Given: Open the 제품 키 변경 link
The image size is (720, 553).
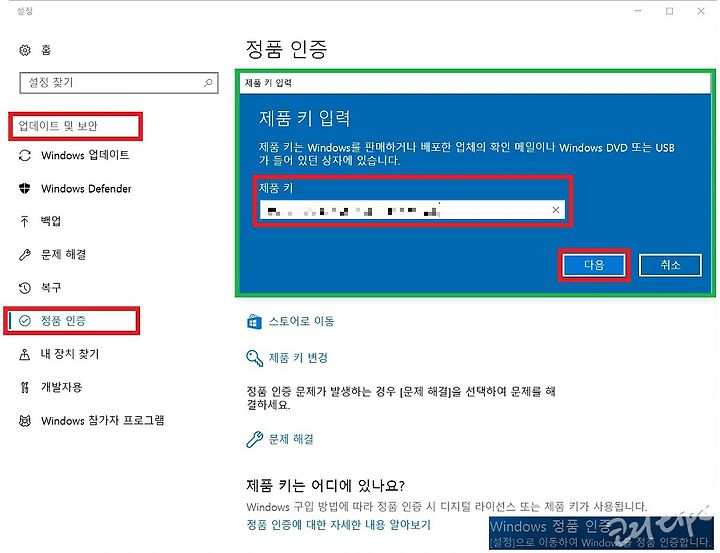Looking at the screenshot, I should click(x=298, y=358).
